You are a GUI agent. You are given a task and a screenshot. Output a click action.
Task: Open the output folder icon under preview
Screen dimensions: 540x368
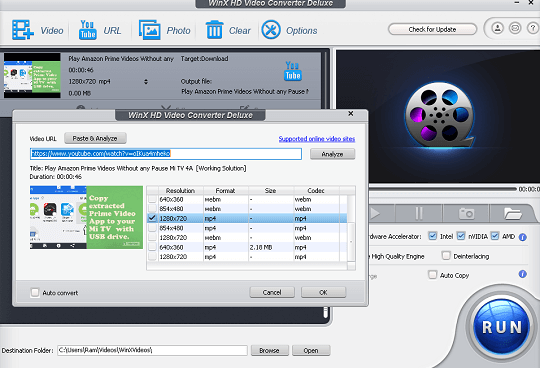[513, 213]
